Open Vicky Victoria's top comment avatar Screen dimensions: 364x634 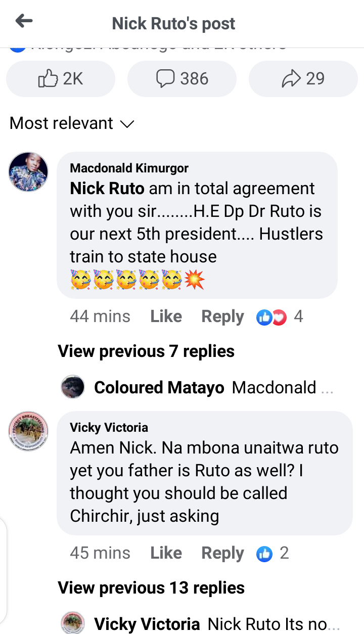tap(29, 431)
